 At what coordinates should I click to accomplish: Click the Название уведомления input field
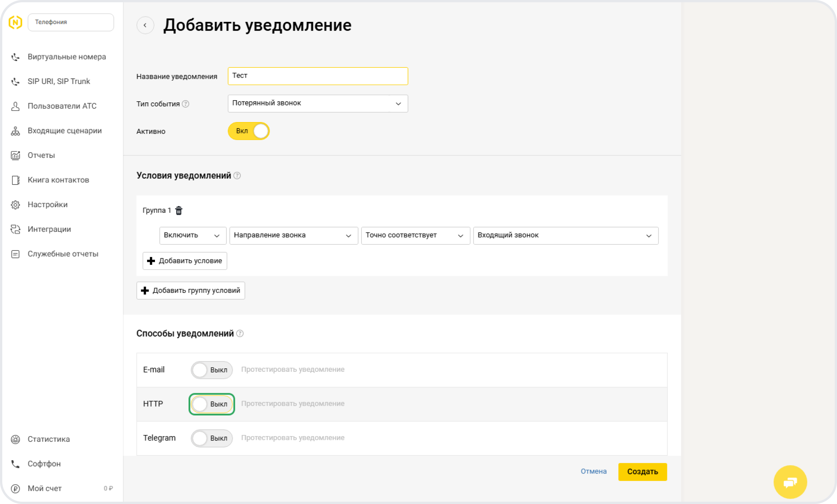tap(317, 76)
